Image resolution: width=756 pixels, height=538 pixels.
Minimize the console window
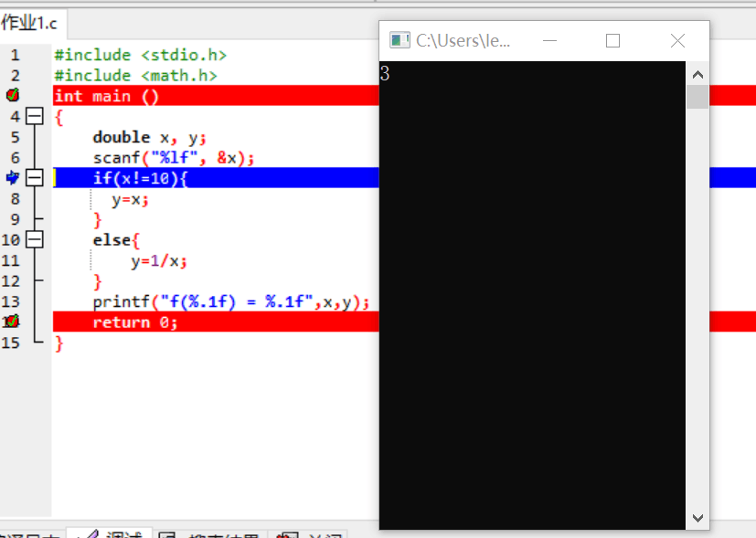[549, 41]
